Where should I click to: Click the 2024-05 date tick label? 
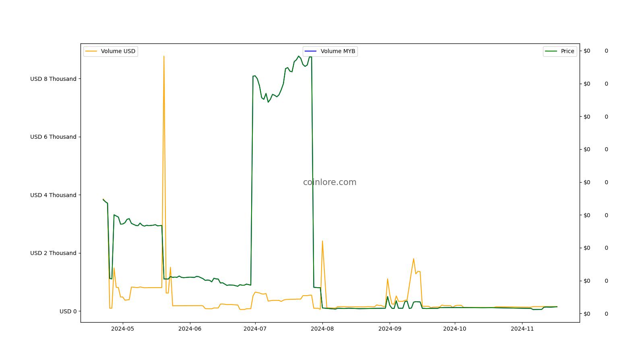click(122, 329)
